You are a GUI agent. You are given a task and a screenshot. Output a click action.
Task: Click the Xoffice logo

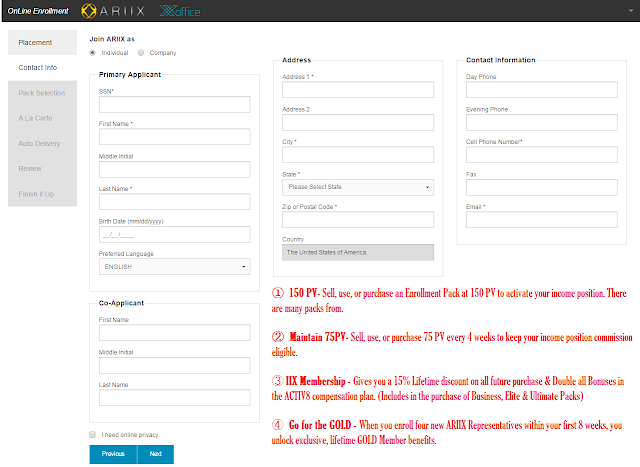coord(180,11)
